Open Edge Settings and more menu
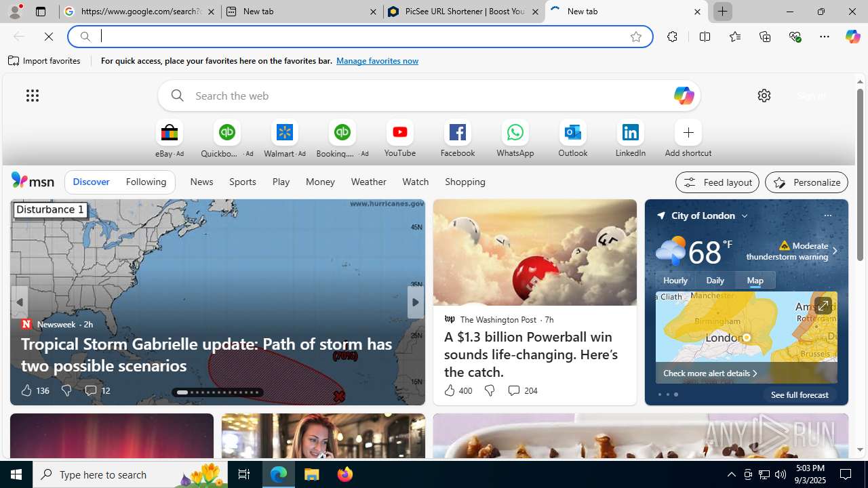 825,37
